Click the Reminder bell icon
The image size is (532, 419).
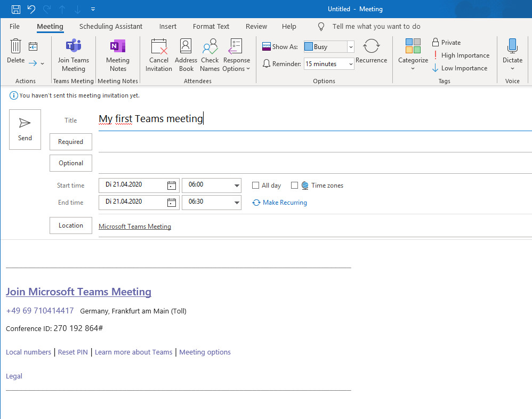click(x=267, y=64)
